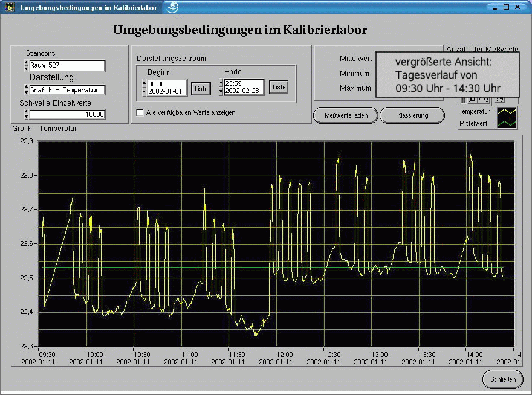This screenshot has height=395, width=532.
Task: Click the 22,7 y-axis tick label
Action: pos(27,209)
